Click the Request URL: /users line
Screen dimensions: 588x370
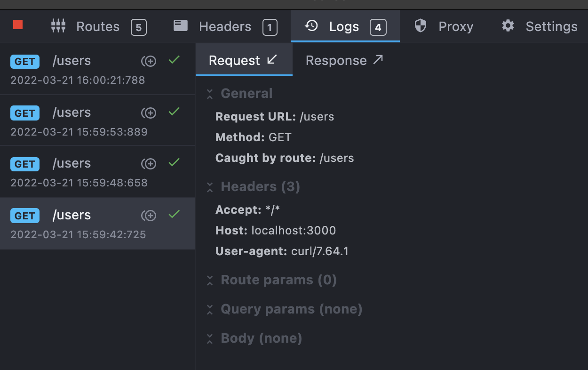click(x=275, y=117)
